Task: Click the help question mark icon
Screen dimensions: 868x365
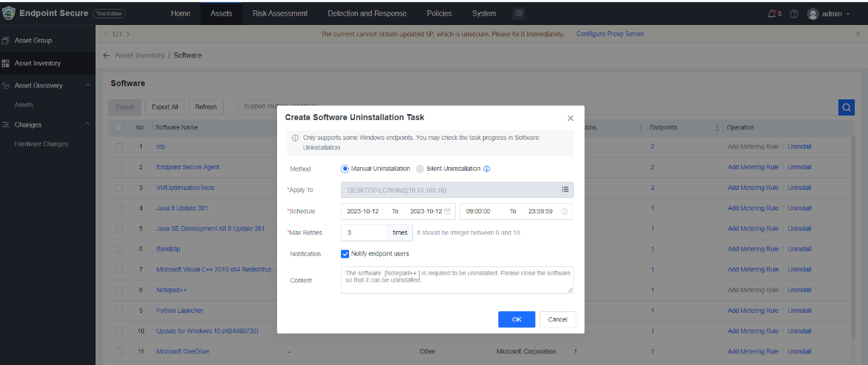Action: point(795,14)
